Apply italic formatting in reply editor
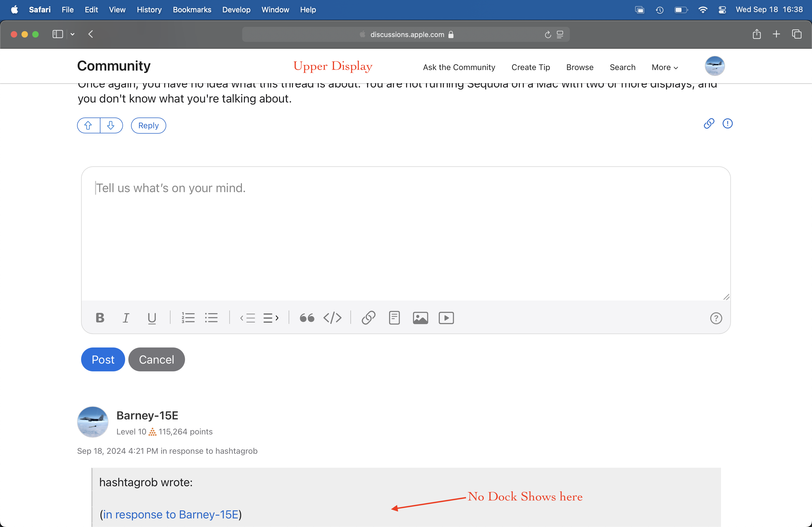 tap(126, 318)
